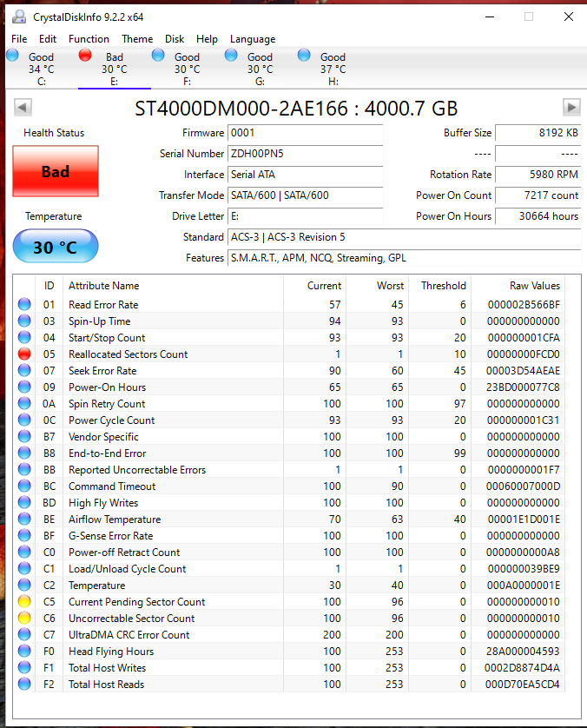Click the Power On Count field 7217 count

point(538,195)
